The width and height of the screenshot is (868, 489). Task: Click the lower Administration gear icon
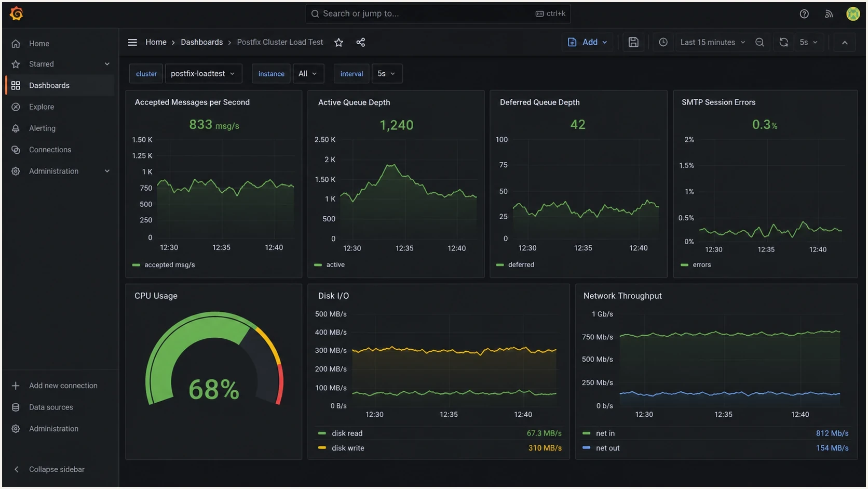[16, 429]
